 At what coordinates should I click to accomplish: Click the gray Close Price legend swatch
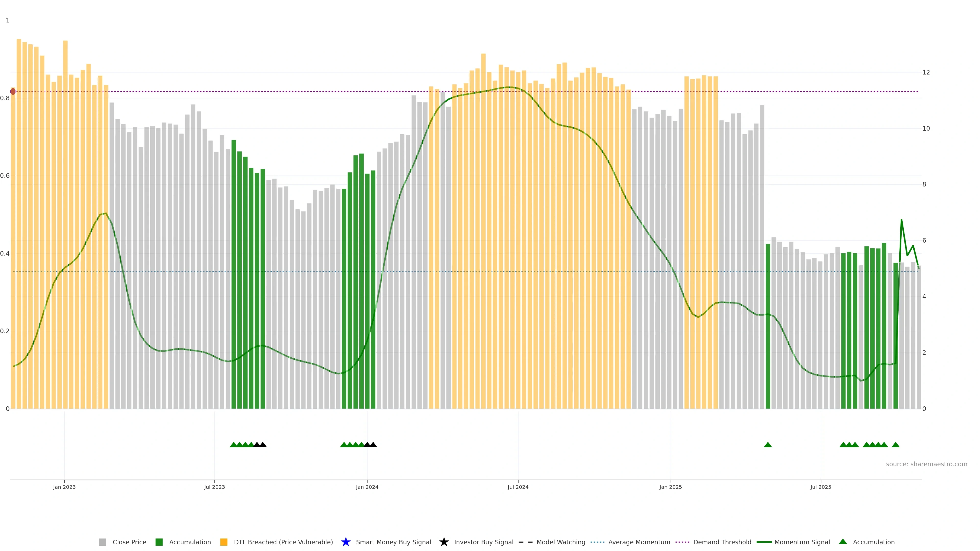[x=102, y=542]
